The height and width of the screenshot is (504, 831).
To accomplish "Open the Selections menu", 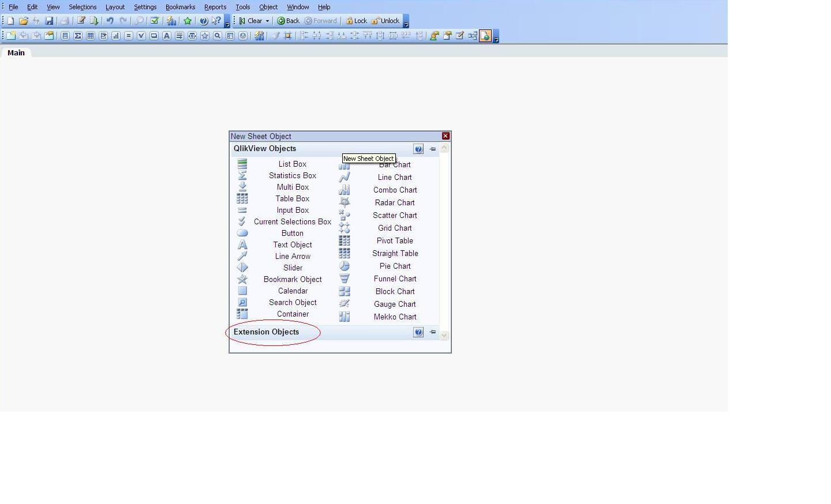I will 83,7.
